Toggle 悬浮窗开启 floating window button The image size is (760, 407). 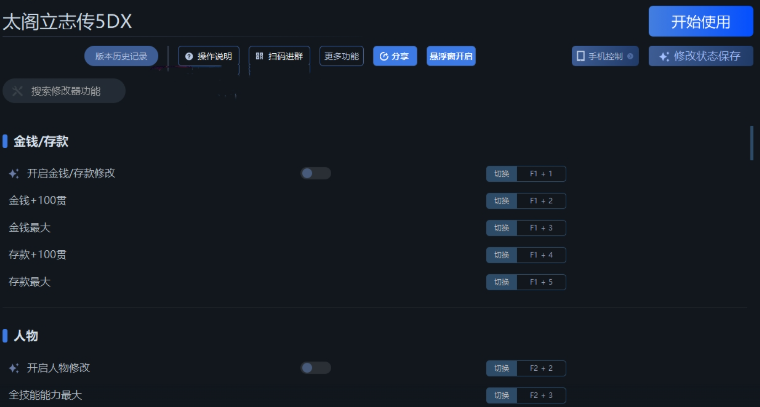point(451,56)
